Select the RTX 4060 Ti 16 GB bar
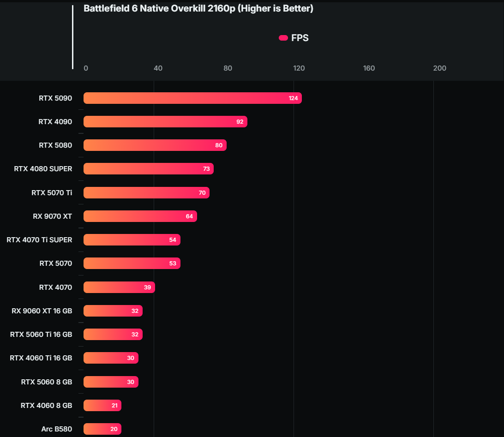The width and height of the screenshot is (504, 437). [111, 358]
